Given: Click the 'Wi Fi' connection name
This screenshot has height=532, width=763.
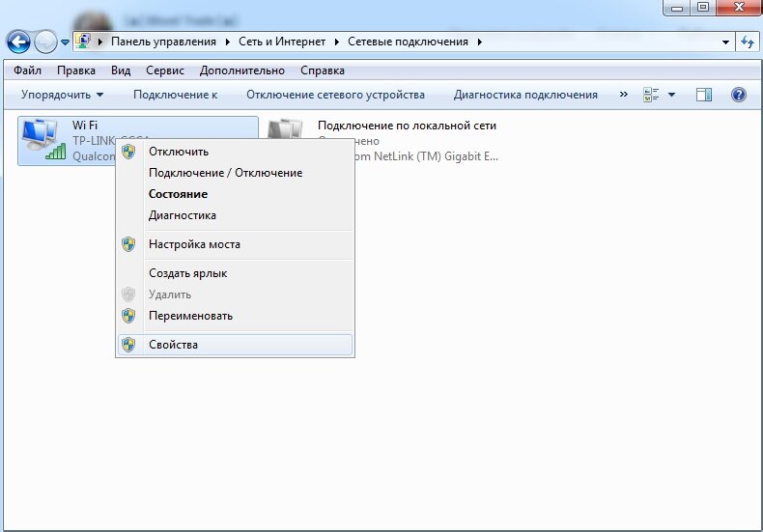Looking at the screenshot, I should (85, 126).
